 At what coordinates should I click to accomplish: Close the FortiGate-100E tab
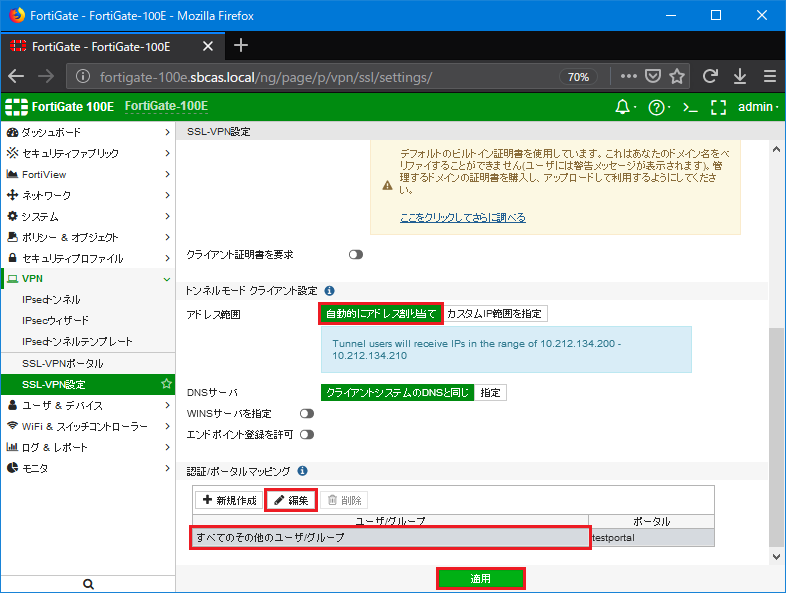208,47
